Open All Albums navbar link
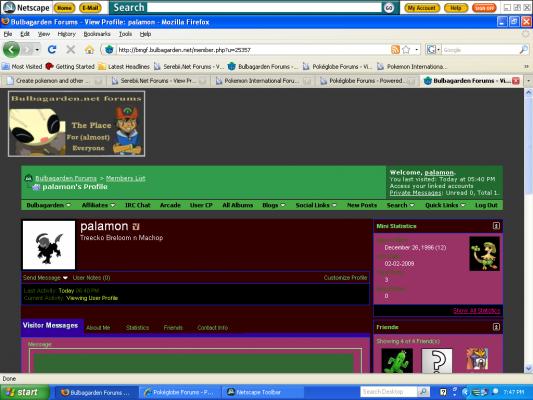This screenshot has width=533, height=400. [x=238, y=205]
